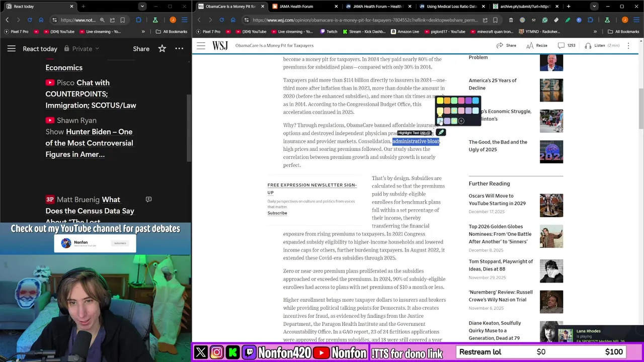Click Nuremberg review Russell Crowe thumbnail

click(x=551, y=301)
